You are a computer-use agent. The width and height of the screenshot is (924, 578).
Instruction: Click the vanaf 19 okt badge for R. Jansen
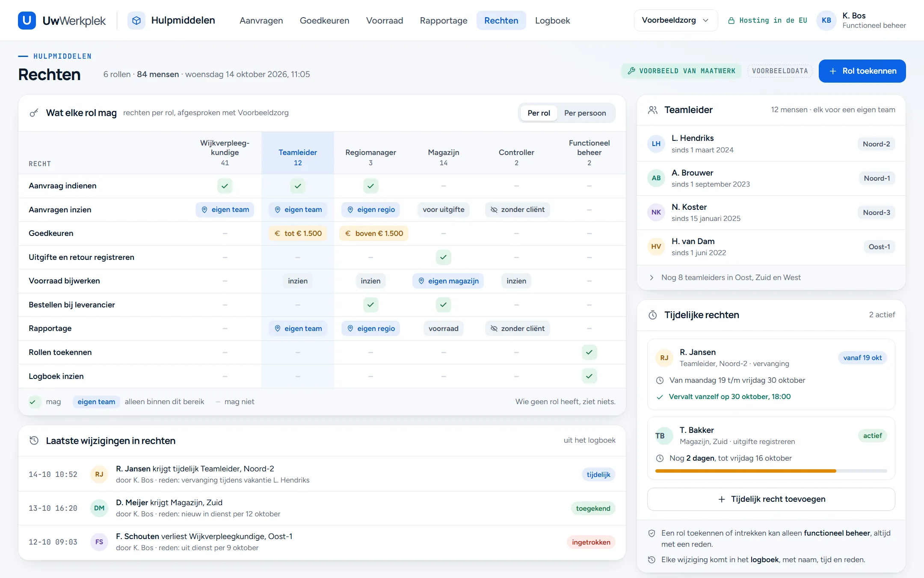click(862, 358)
